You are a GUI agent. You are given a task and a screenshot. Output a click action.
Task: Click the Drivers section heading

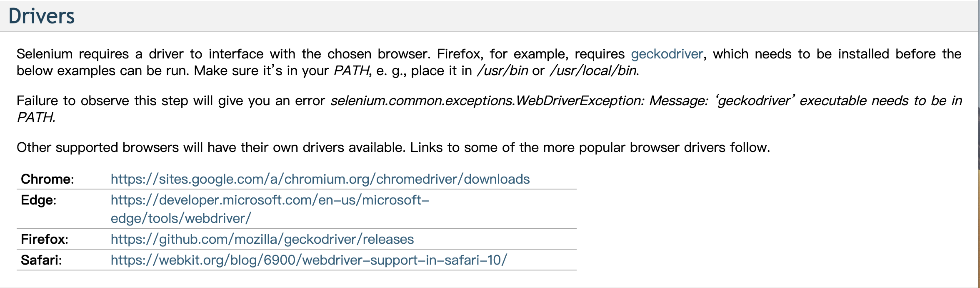point(42,16)
